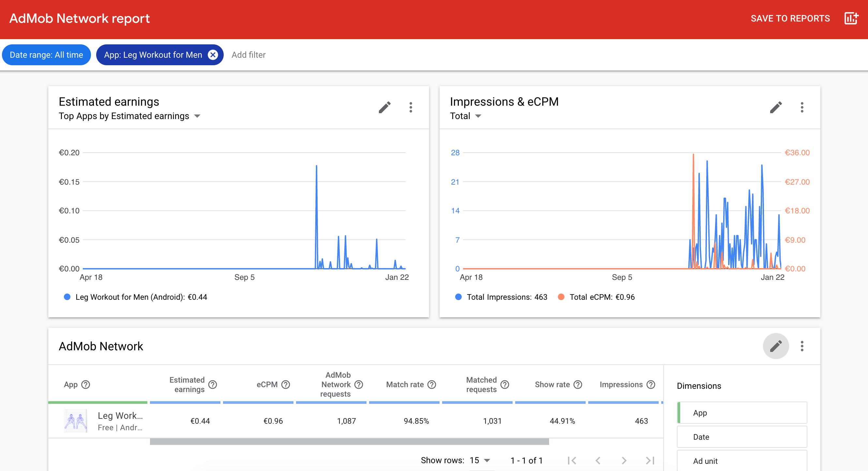Toggle Total eCPM legend series
868x471 pixels.
(596, 297)
